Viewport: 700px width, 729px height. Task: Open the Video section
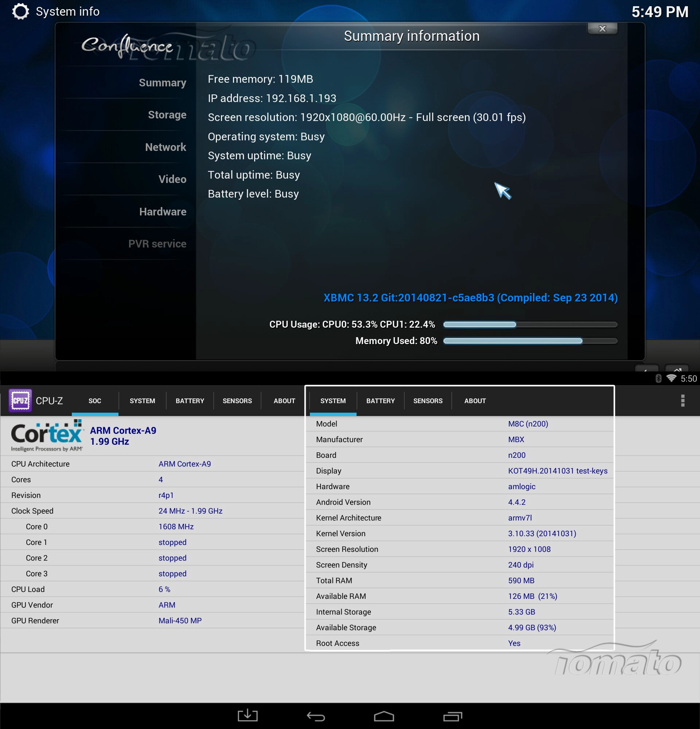[x=172, y=179]
